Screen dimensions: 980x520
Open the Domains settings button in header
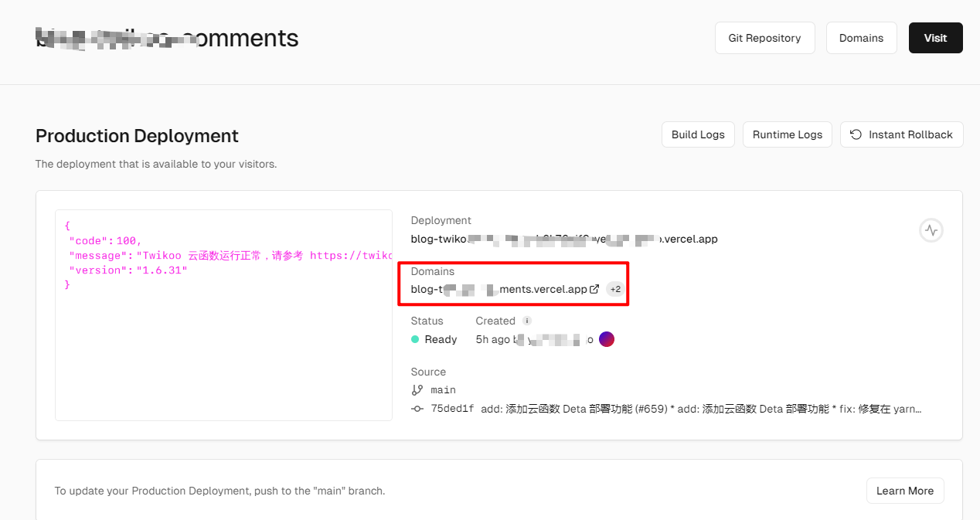pos(861,38)
